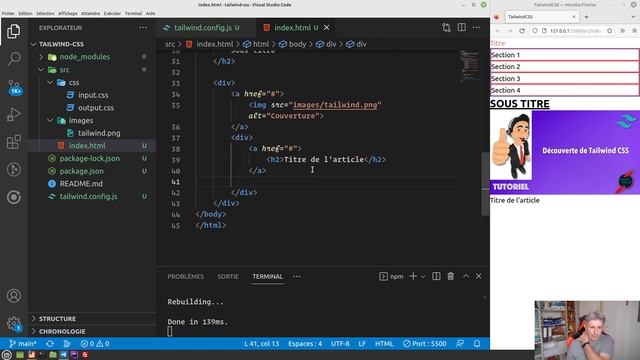Open the Accounts icon in activity bar
Viewport: 640px width, 360px height.
[x=13, y=296]
